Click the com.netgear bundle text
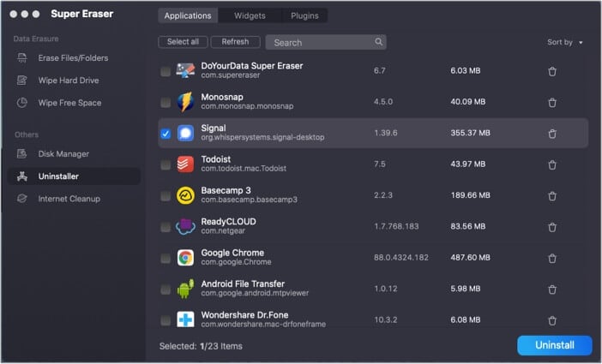Screen dimensions: 602x364 tap(223, 231)
